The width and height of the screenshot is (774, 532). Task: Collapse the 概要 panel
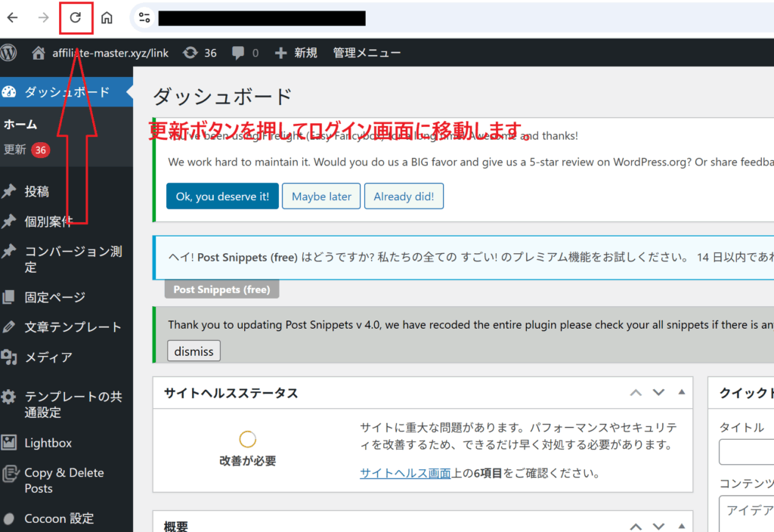[682, 526]
